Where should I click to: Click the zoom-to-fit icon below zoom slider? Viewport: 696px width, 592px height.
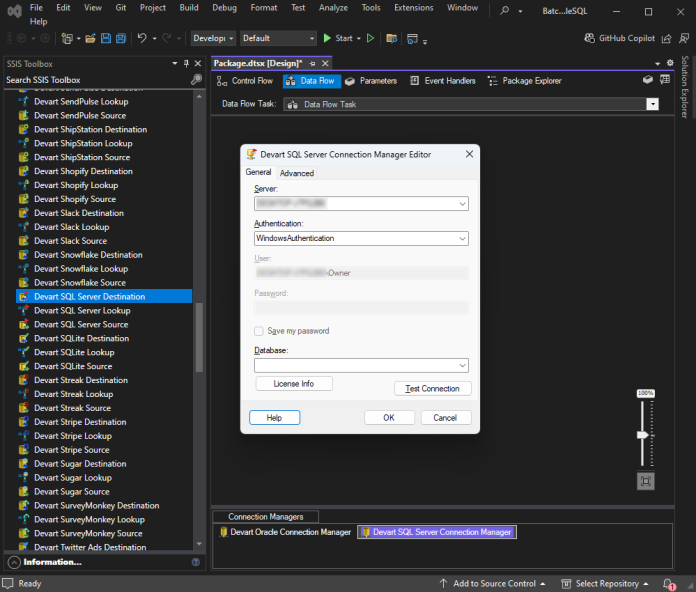645,481
